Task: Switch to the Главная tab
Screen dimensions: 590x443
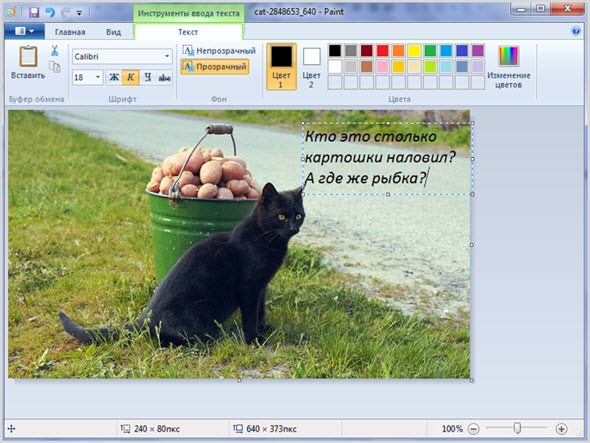Action: [x=70, y=32]
